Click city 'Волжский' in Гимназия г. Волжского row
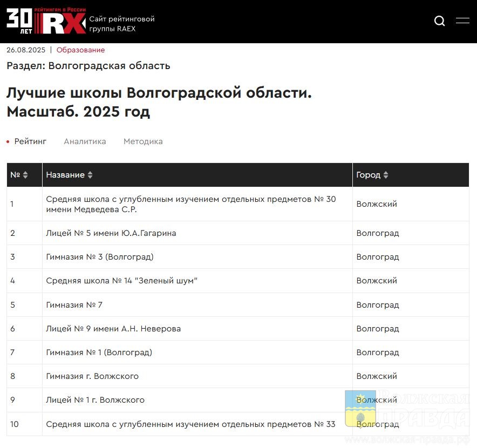Image resolution: width=477 pixels, height=448 pixels. (x=377, y=376)
